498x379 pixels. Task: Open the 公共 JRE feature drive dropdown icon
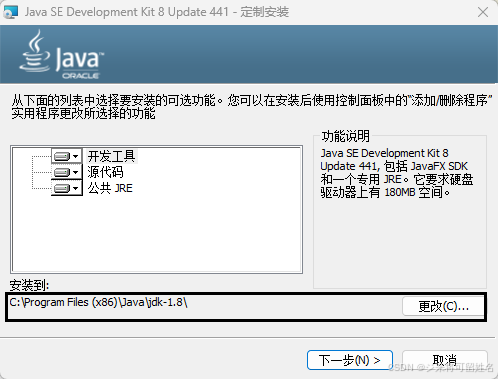click(67, 188)
